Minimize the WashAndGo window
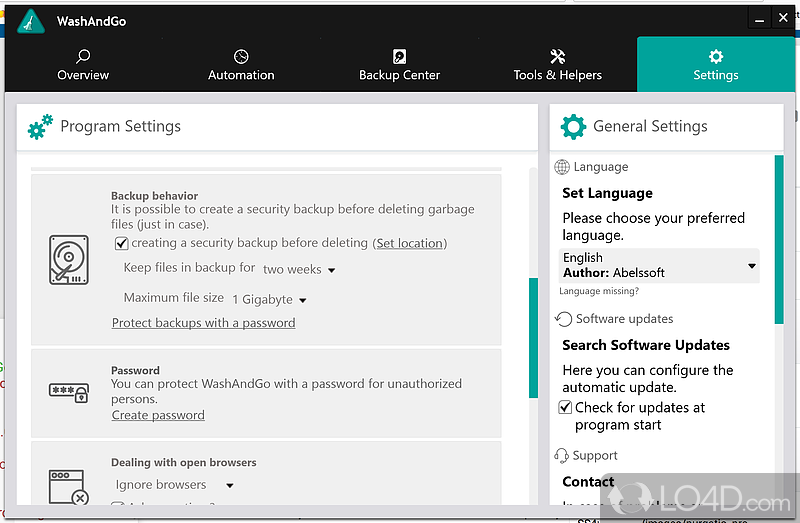 [x=759, y=19]
